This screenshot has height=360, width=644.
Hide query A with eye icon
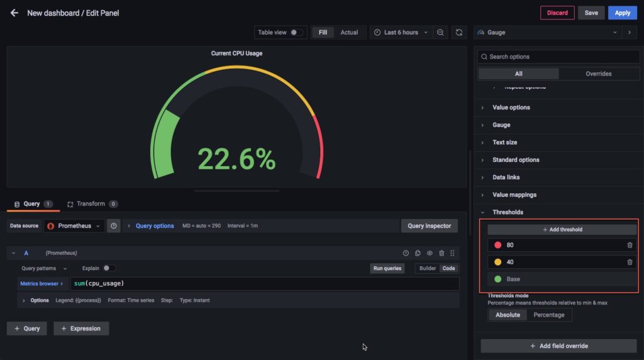pos(430,253)
